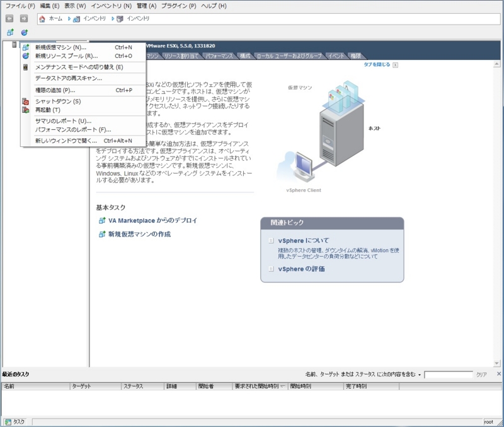
Task: Click document icon beside vSphere について
Action: coord(271,241)
